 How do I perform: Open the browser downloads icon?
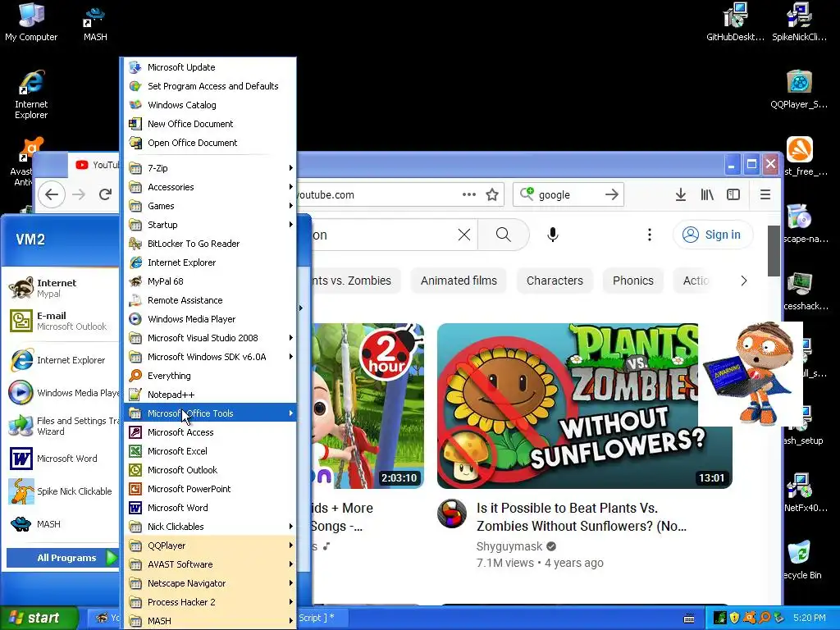pyautogui.click(x=680, y=194)
